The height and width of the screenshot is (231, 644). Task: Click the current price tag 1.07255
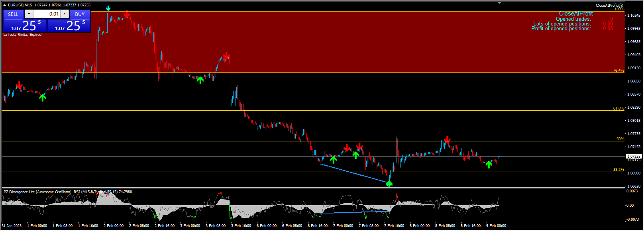coord(634,157)
